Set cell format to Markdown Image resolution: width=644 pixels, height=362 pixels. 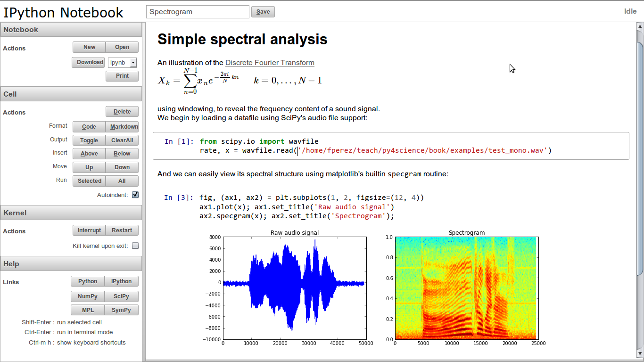click(122, 127)
